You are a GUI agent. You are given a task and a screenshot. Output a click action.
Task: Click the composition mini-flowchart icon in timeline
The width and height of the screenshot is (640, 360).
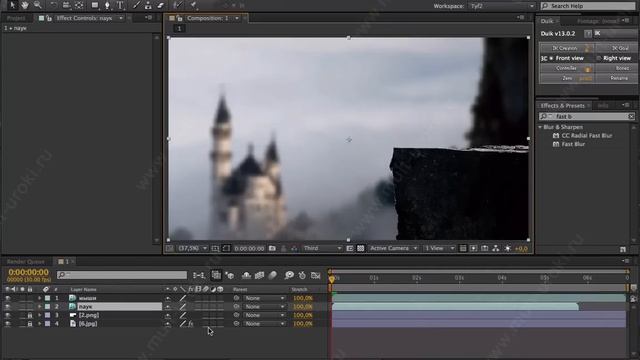pyautogui.click(x=199, y=276)
